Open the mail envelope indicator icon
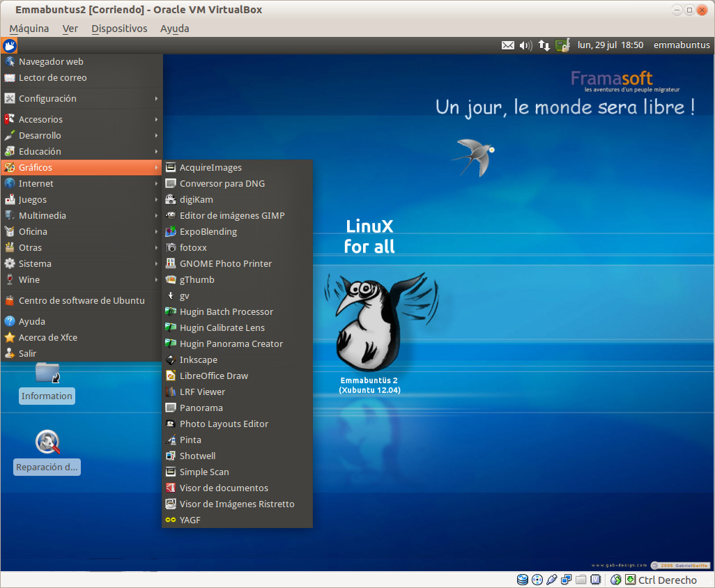The image size is (715, 588). pos(508,45)
